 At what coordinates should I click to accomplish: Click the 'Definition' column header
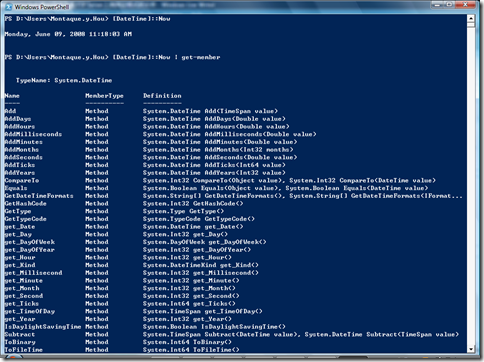click(162, 96)
